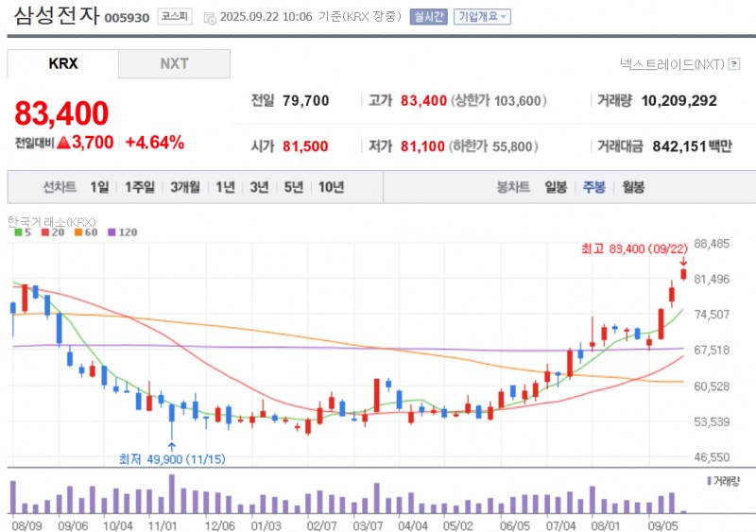
Task: Click the 02/07 date axis label
Action: 321,525
